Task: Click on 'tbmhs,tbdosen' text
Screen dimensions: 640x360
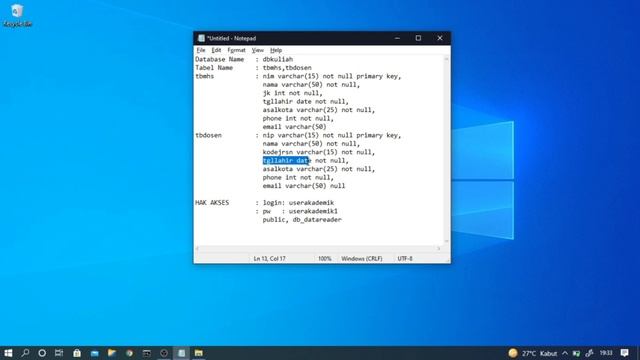Action: coord(287,68)
